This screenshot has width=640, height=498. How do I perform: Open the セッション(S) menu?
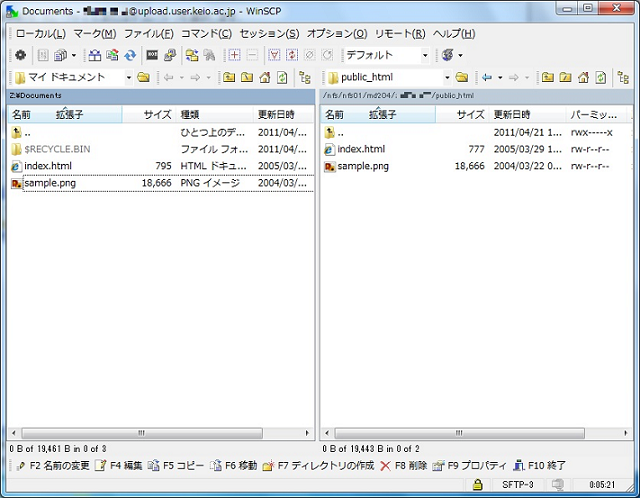pyautogui.click(x=269, y=34)
